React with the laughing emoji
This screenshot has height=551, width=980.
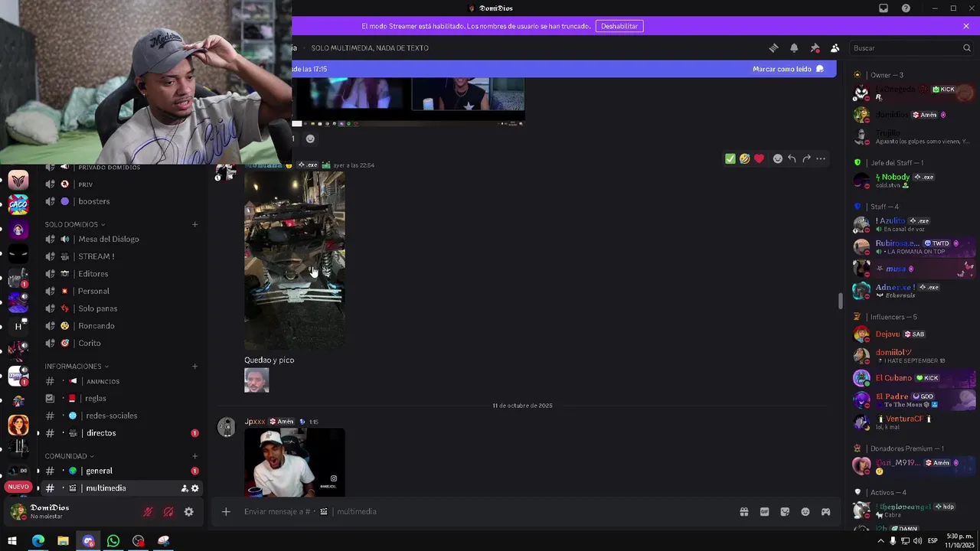[744, 158]
